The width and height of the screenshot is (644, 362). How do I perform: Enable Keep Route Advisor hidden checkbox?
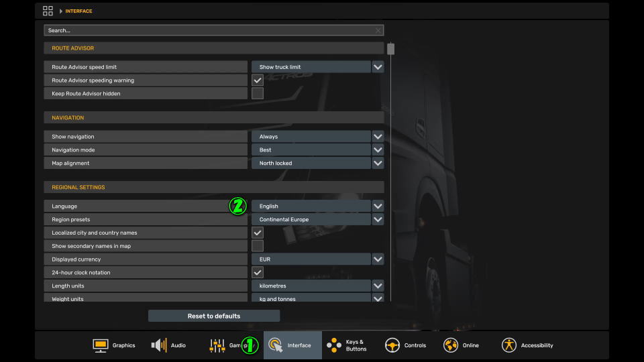click(x=258, y=94)
